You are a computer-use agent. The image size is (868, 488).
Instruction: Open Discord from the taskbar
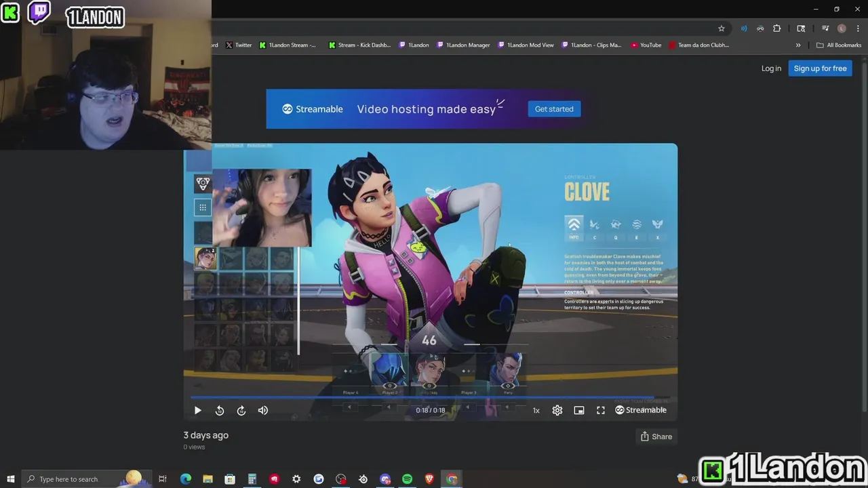(385, 479)
